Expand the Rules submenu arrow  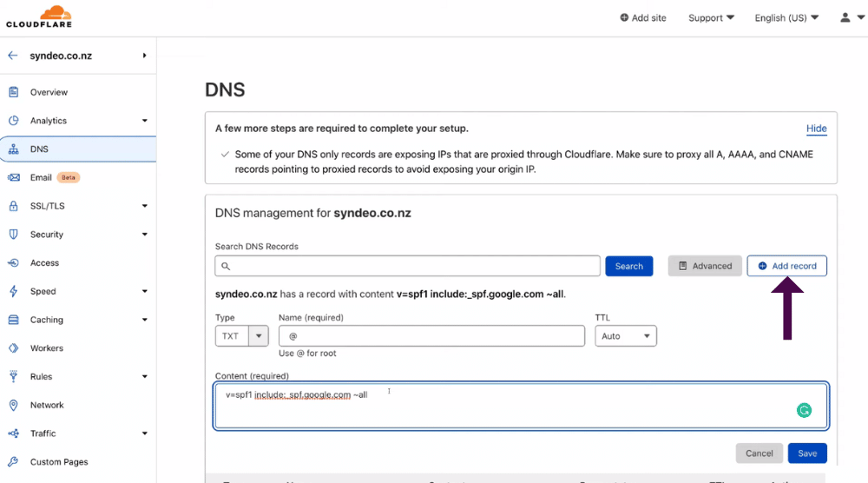[144, 376]
